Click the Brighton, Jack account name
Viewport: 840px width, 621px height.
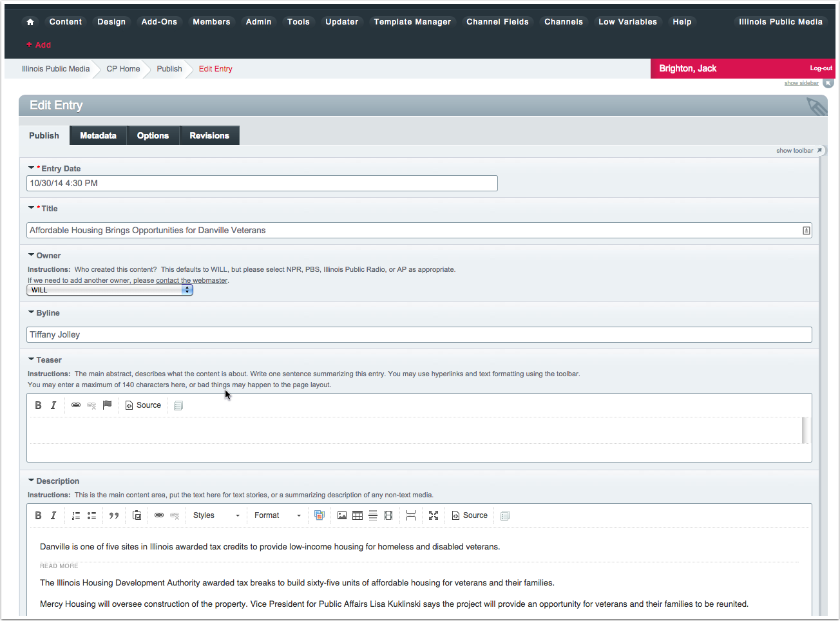point(687,68)
